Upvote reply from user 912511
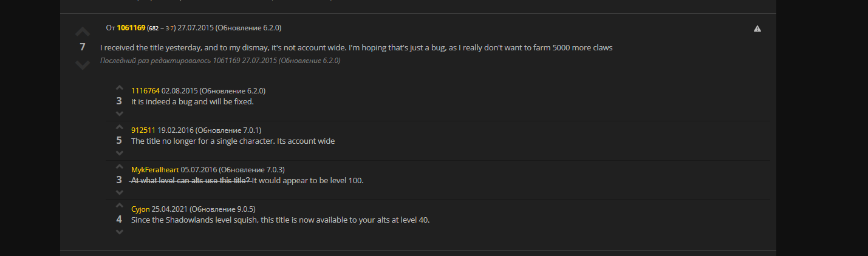Screen dimensions: 868x256 tap(119, 128)
